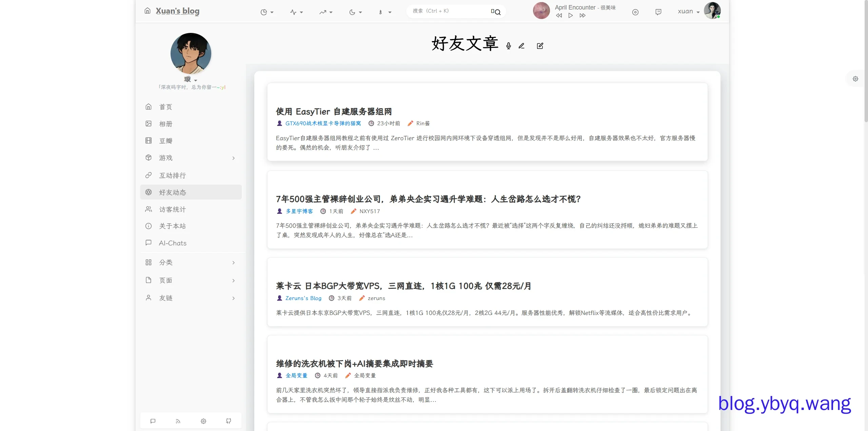The image size is (868, 431).
Task: Play the April Encounter song
Action: [x=571, y=15]
